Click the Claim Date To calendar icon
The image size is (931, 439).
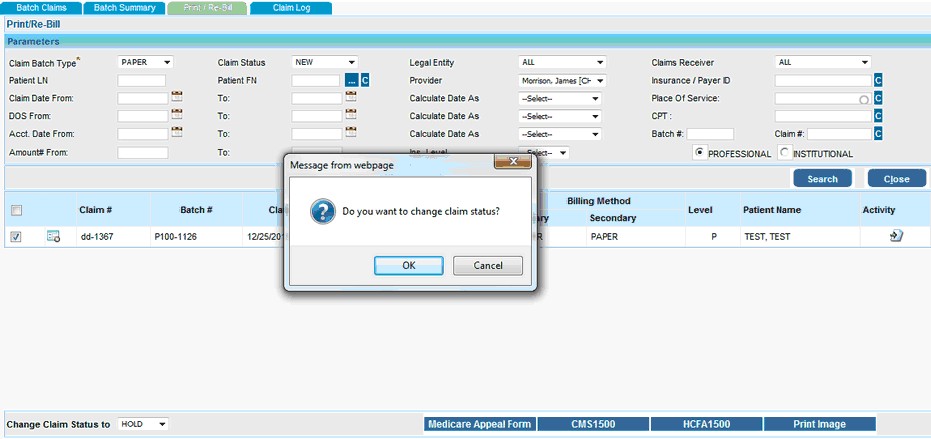coord(351,98)
